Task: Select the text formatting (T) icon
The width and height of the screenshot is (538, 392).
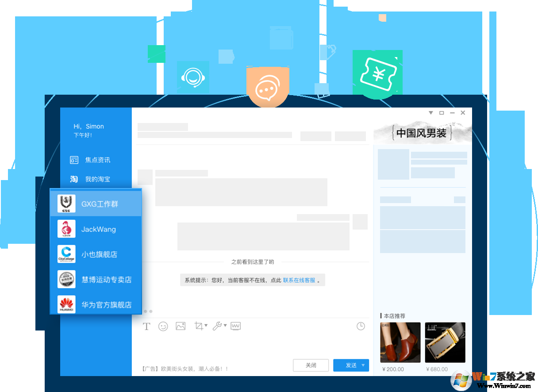Action: [x=146, y=326]
